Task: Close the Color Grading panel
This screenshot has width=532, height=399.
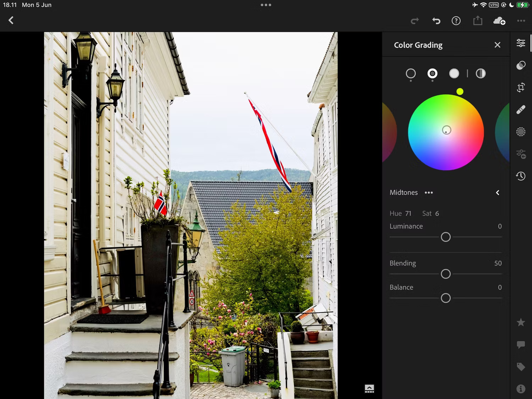Action: [x=497, y=45]
